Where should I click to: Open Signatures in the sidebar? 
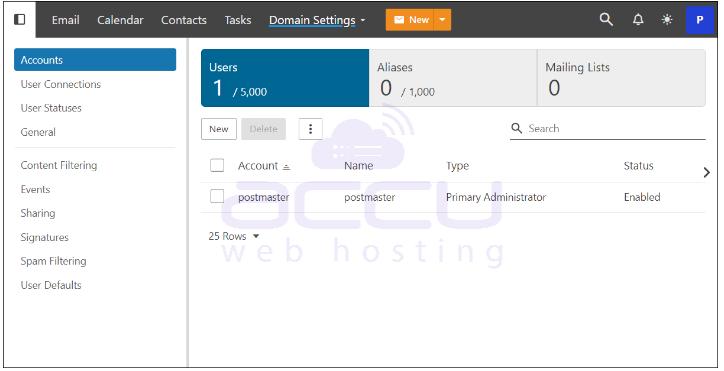tap(44, 237)
